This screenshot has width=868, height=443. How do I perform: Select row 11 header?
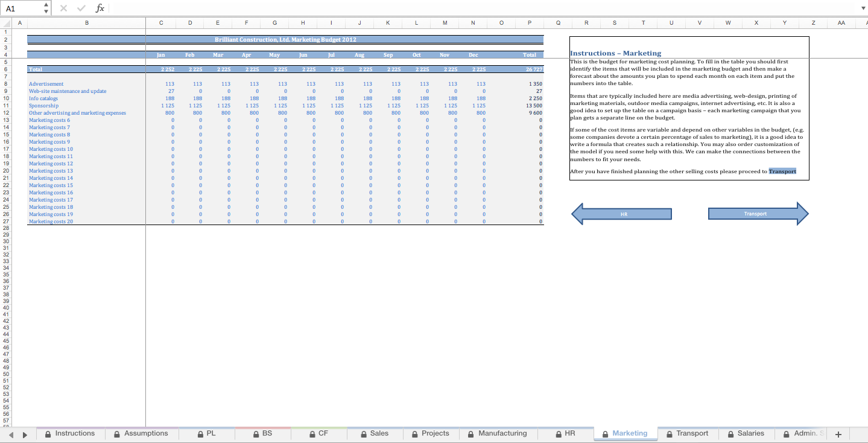click(x=5, y=105)
